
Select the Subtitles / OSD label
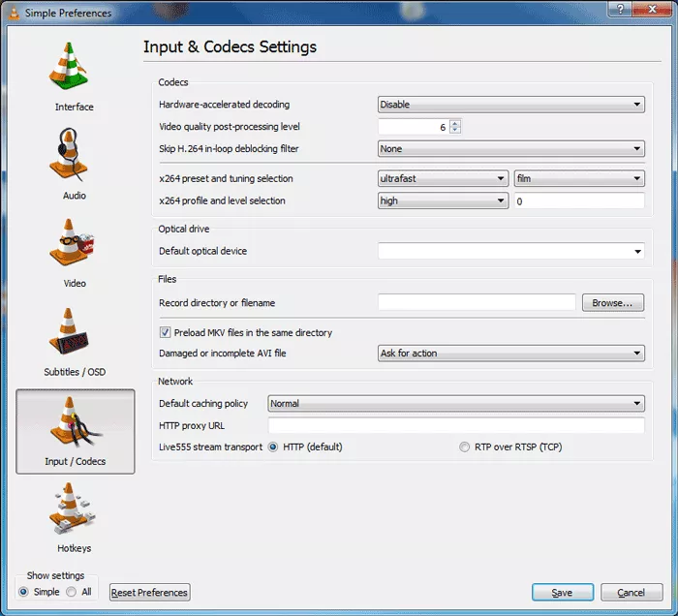[75, 372]
